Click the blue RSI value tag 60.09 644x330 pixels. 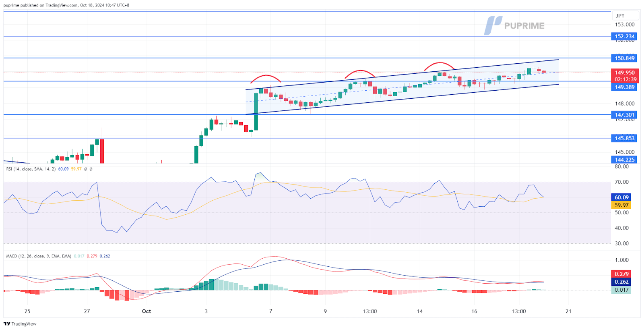point(621,197)
